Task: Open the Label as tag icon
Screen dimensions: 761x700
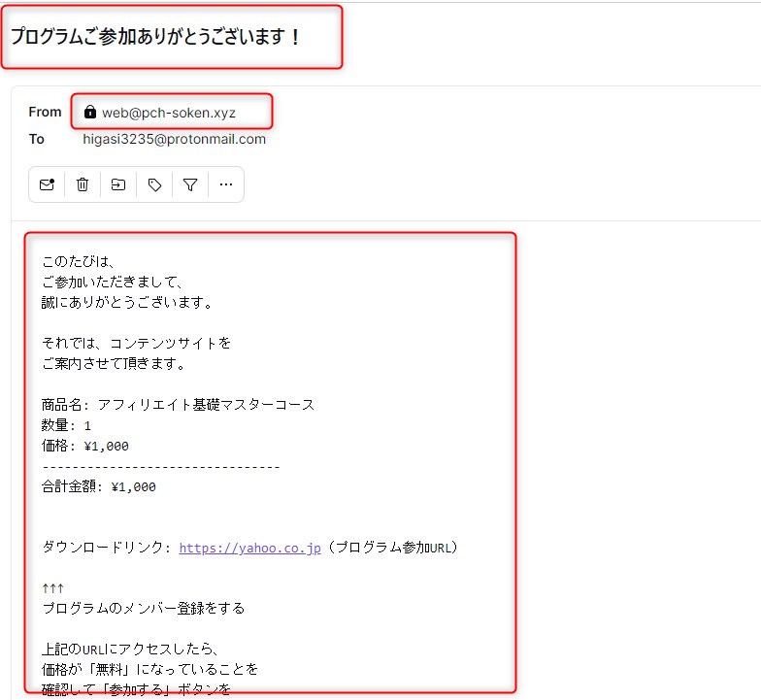Action: (x=154, y=184)
